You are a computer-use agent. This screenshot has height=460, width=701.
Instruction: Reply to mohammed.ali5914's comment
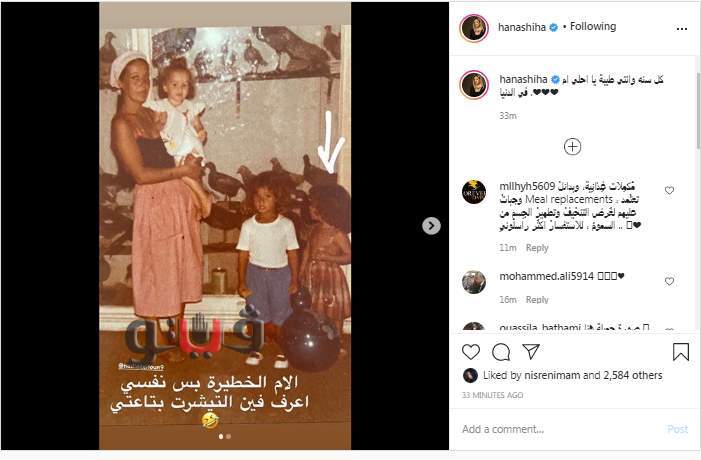[x=537, y=300]
